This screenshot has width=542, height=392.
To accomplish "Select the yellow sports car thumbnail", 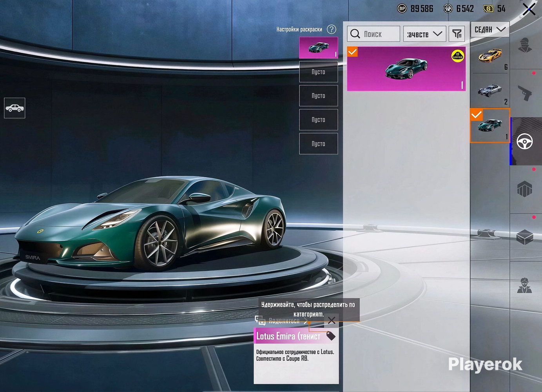I will point(490,55).
